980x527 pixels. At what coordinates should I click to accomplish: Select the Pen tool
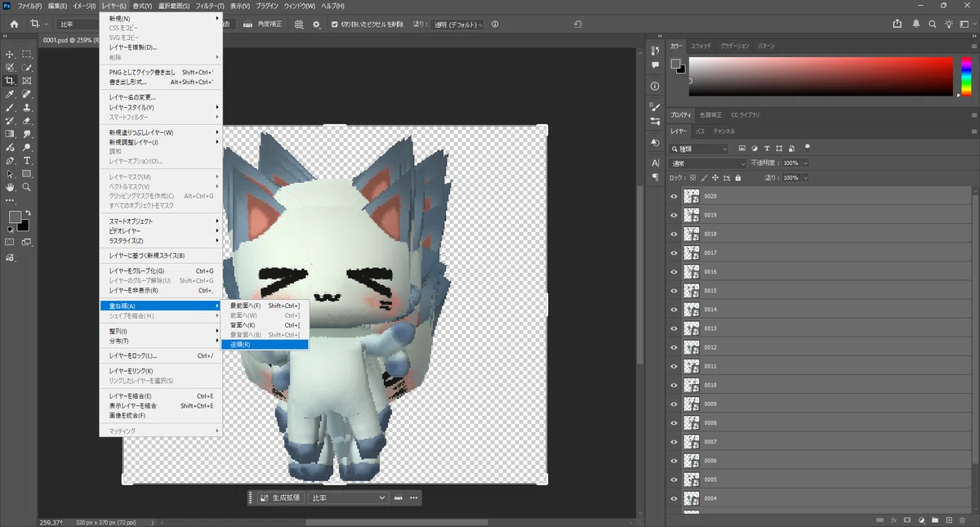[10, 161]
